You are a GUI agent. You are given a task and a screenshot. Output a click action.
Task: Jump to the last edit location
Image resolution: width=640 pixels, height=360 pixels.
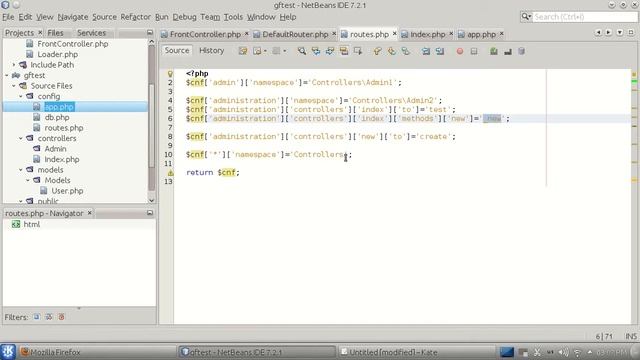tap(243, 51)
